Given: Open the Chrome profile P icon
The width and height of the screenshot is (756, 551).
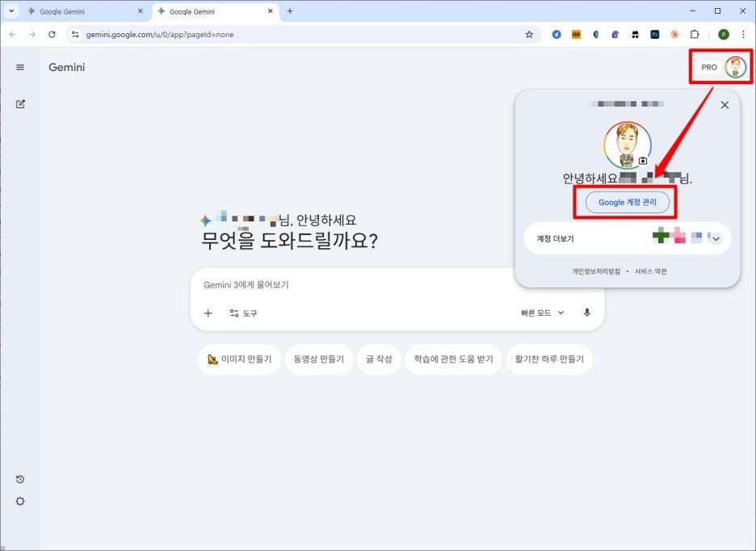Looking at the screenshot, I should click(723, 34).
